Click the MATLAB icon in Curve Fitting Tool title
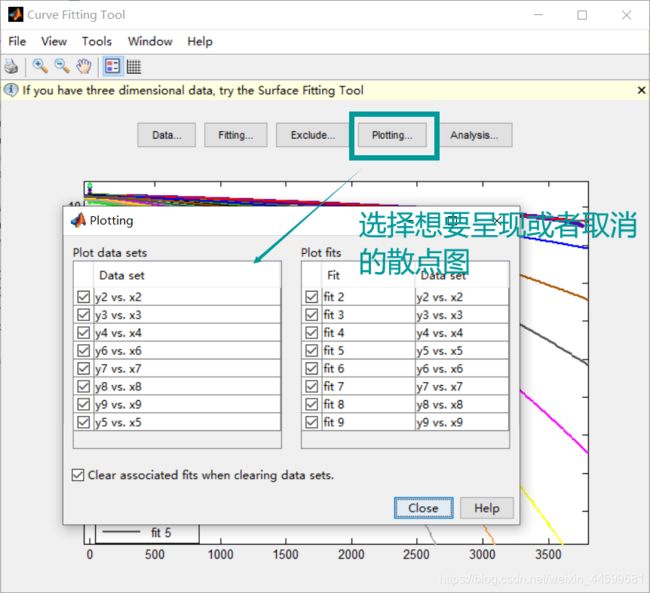The height and width of the screenshot is (593, 650). click(x=16, y=15)
